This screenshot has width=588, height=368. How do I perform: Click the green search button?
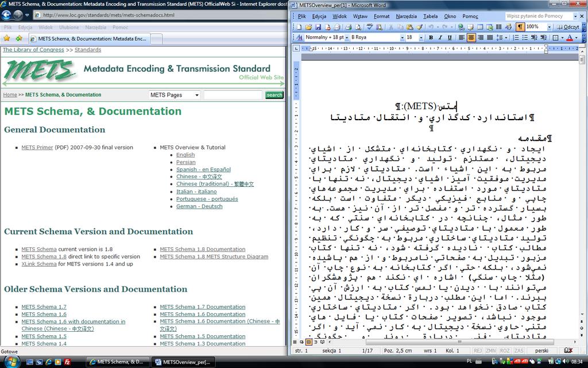[x=274, y=95]
